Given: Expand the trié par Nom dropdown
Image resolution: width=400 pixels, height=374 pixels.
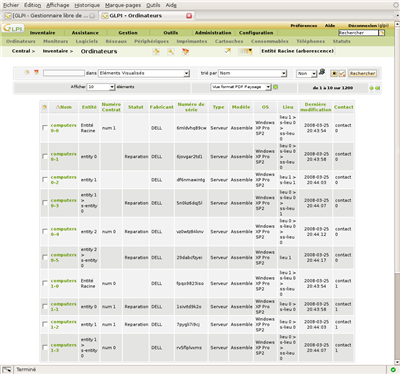Looking at the screenshot, I should click(252, 73).
